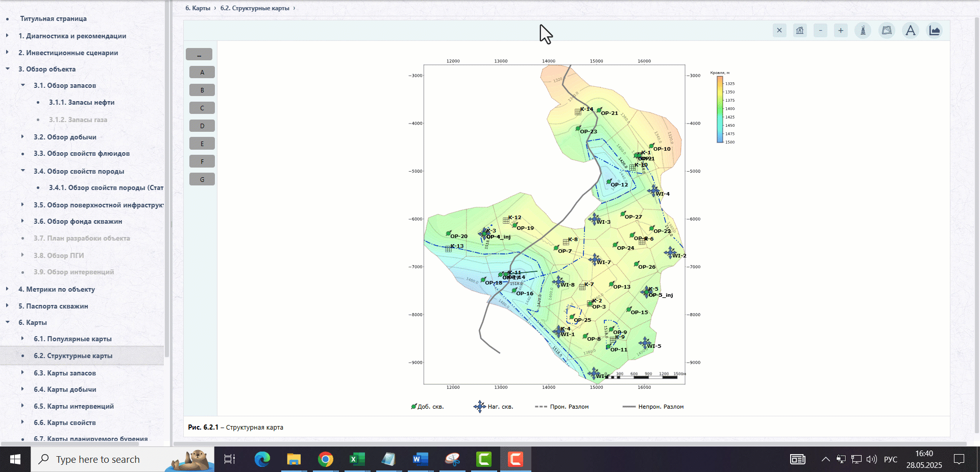Select layer A button

(x=202, y=72)
